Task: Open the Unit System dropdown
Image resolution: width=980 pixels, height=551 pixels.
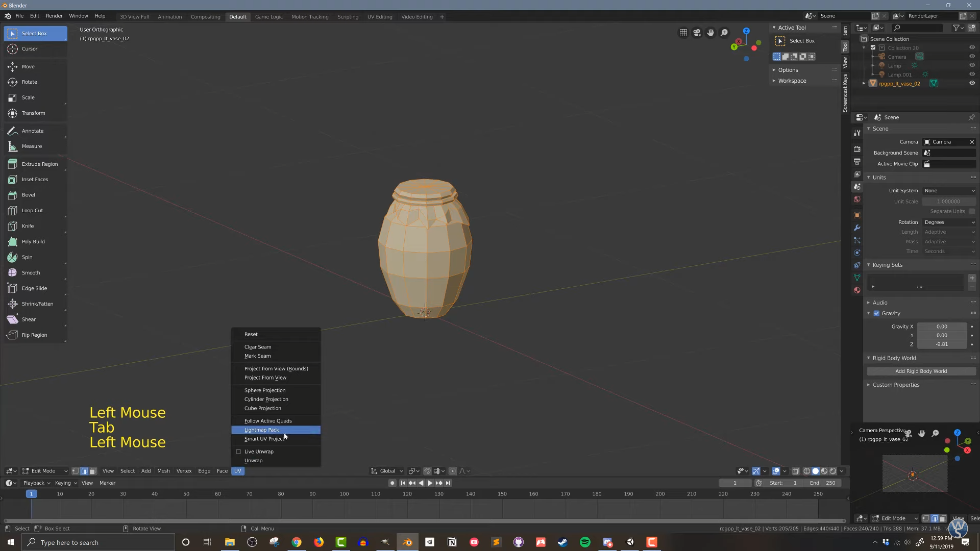Action: 949,190
